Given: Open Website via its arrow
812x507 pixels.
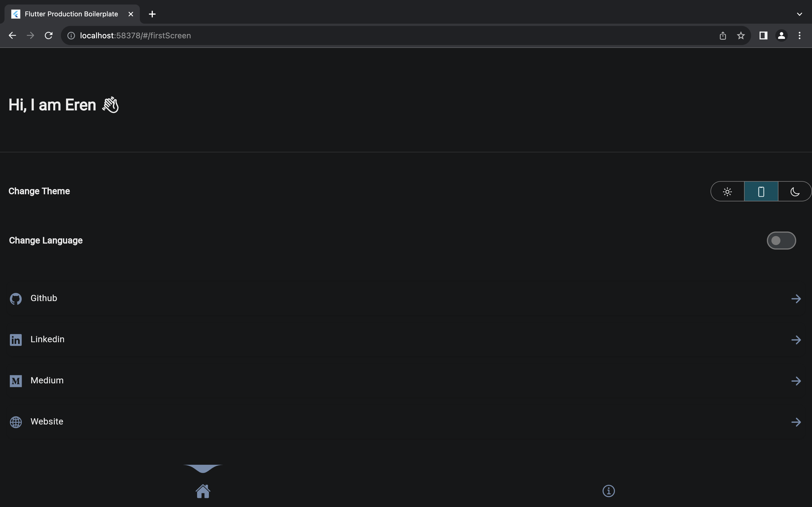Looking at the screenshot, I should pos(796,422).
